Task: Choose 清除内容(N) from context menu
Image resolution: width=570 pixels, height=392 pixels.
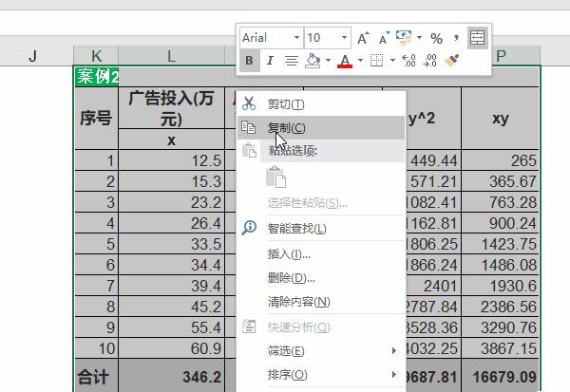Action: pyautogui.click(x=321, y=302)
